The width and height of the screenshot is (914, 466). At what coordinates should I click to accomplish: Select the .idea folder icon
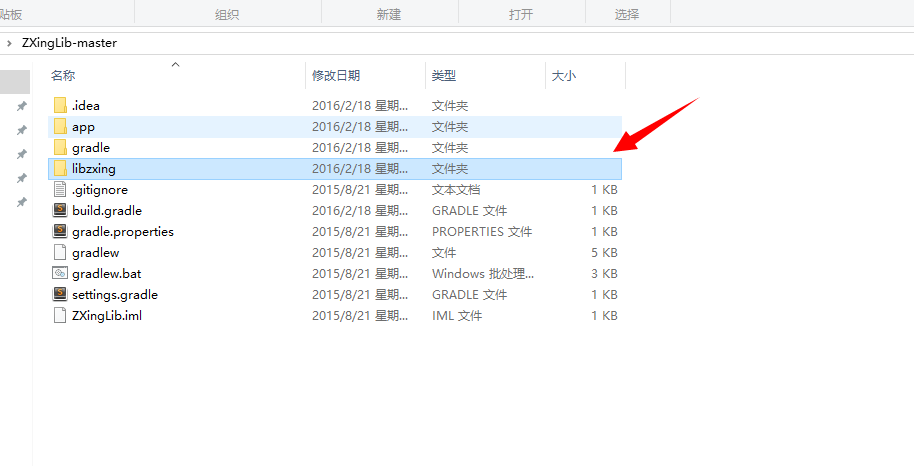[60, 106]
